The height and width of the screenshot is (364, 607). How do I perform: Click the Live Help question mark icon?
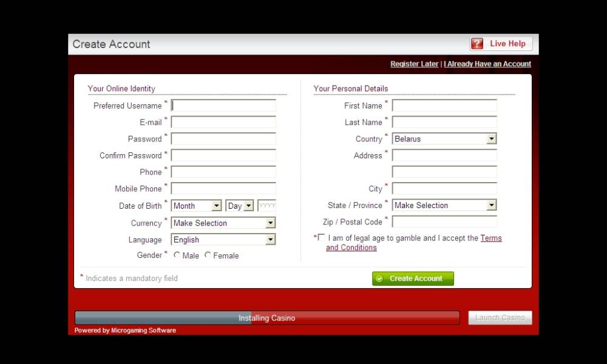(x=478, y=44)
